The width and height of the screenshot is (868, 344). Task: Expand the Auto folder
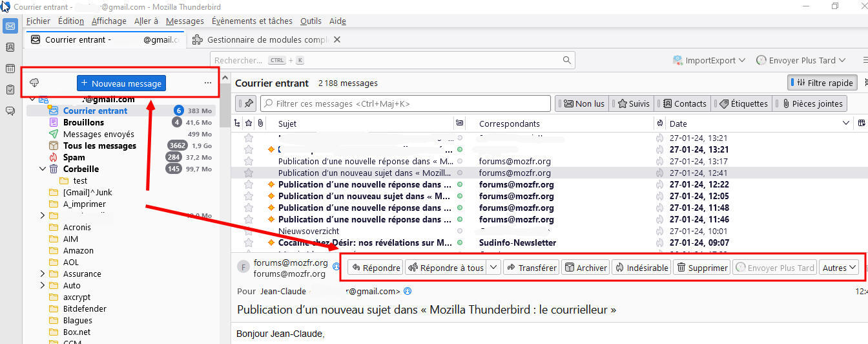[43, 285]
